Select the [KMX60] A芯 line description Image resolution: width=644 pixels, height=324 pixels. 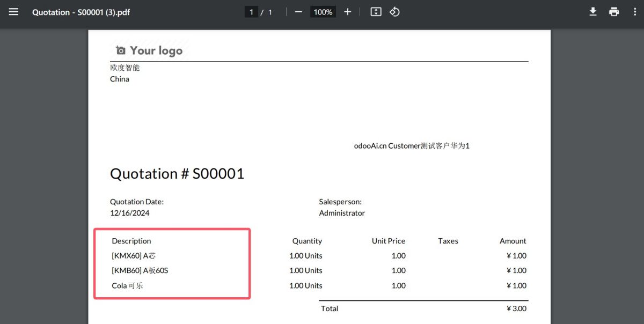(x=134, y=256)
